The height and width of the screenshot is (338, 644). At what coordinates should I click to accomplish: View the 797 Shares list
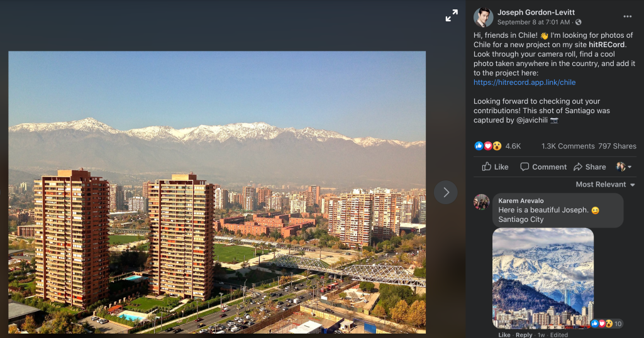click(617, 146)
